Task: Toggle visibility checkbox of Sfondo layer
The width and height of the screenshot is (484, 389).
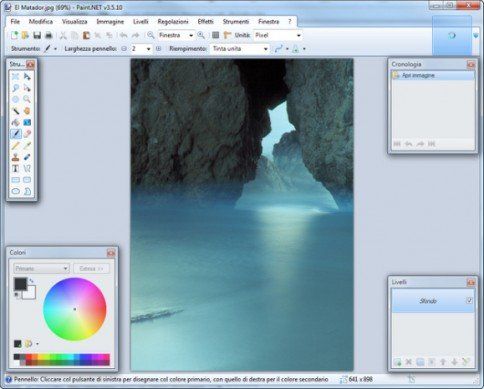Action: 469,301
